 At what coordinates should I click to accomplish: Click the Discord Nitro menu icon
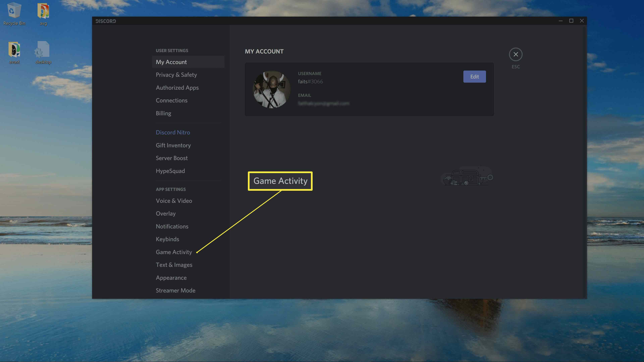click(173, 132)
